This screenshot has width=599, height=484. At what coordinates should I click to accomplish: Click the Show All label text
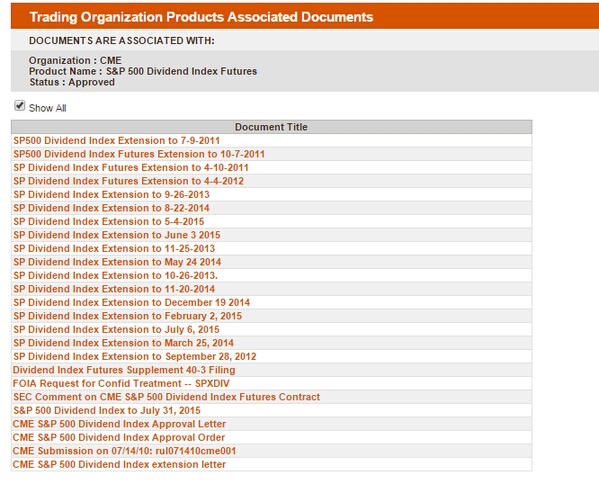48,108
